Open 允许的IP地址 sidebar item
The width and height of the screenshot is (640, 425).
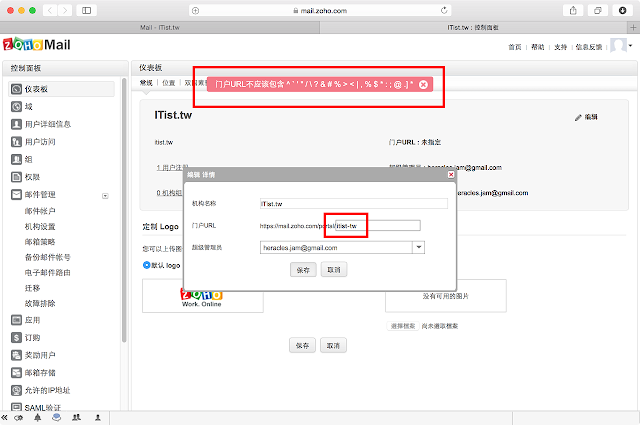point(41,390)
